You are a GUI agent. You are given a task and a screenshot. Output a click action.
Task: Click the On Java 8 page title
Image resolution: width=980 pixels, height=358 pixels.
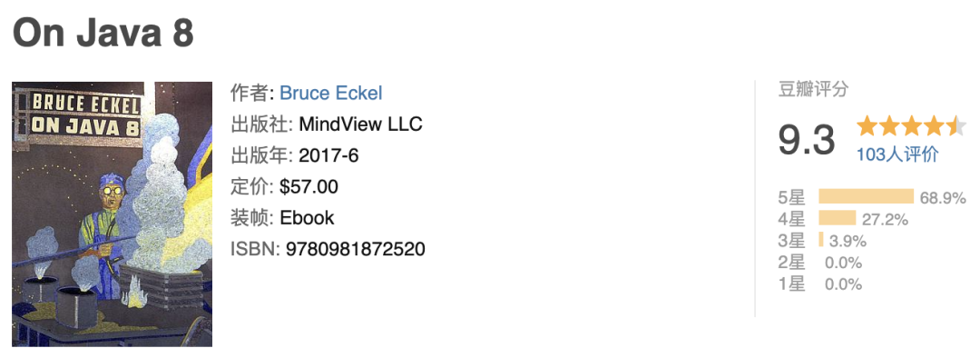click(103, 33)
